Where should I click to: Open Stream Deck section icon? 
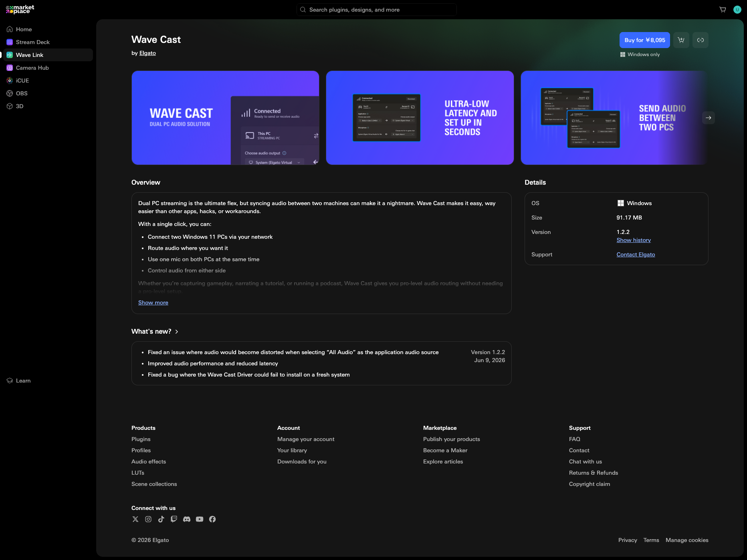pyautogui.click(x=10, y=42)
